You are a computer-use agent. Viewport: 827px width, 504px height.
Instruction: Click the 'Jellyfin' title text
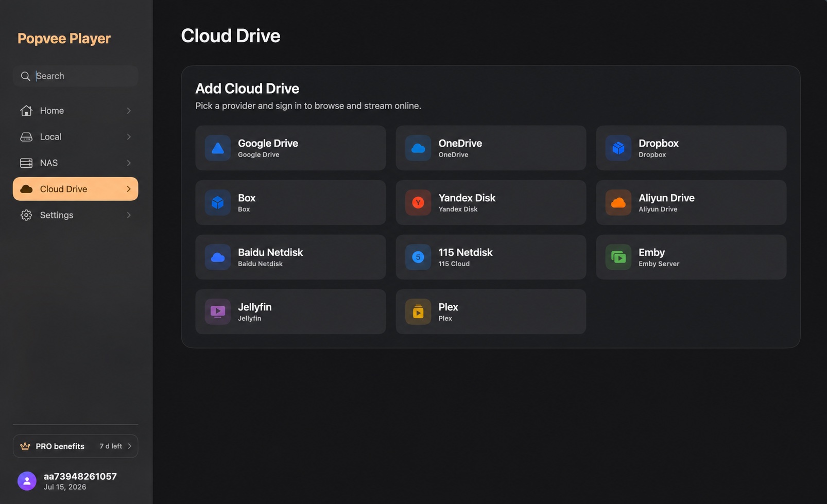coord(254,307)
